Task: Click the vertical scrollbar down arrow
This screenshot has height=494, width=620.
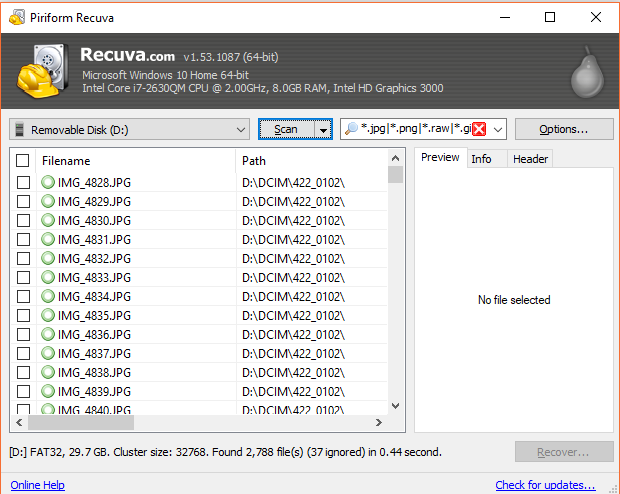Action: click(395, 406)
